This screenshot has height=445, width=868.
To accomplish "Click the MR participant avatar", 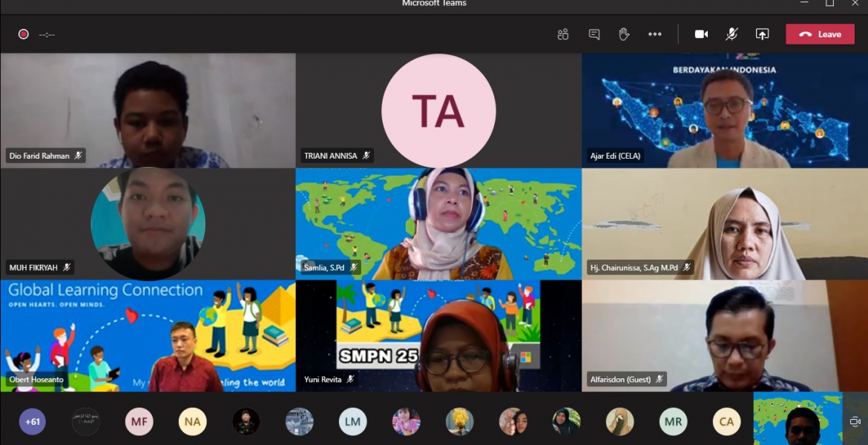I will pyautogui.click(x=673, y=422).
